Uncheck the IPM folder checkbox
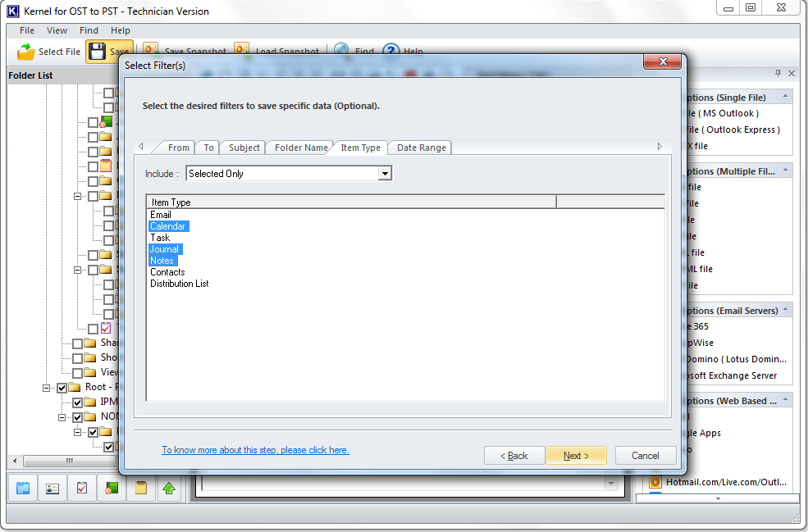808x532 pixels. [77, 402]
